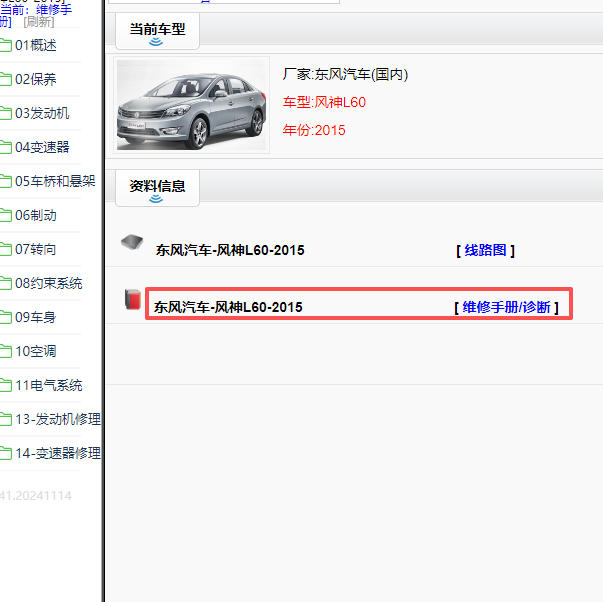The height and width of the screenshot is (602, 603).
Task: Open the 14-变速器修理 folder
Action: 58,453
